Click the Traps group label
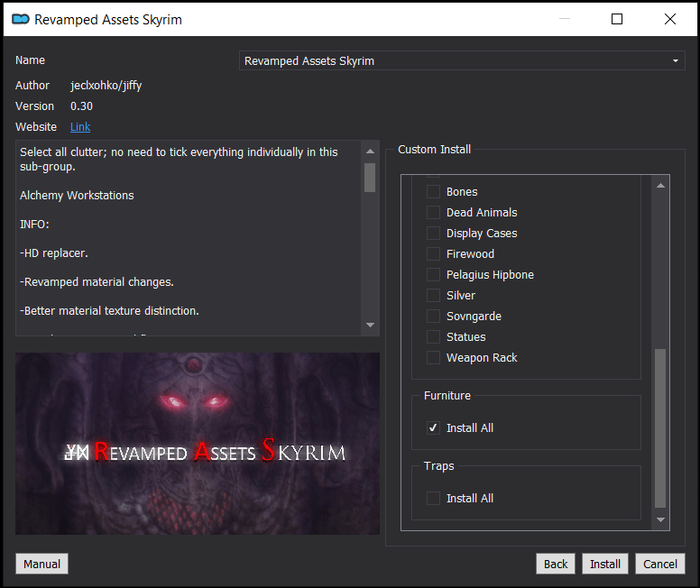The height and width of the screenshot is (588, 700). pyautogui.click(x=438, y=466)
